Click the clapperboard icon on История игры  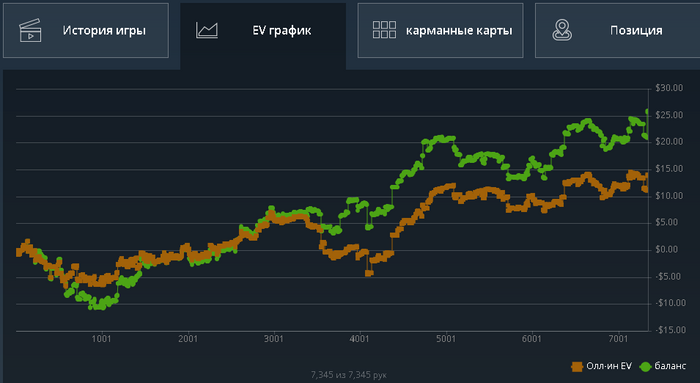click(30, 30)
